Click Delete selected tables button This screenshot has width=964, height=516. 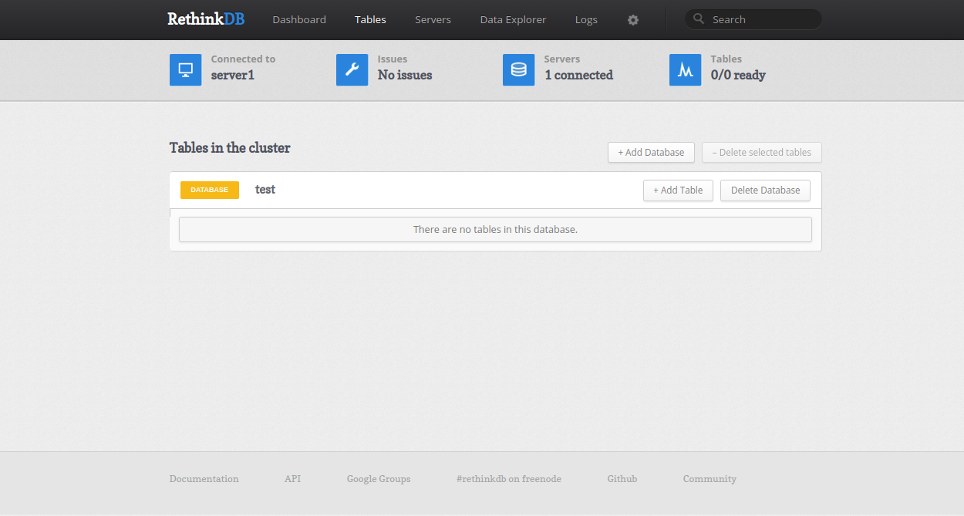762,153
